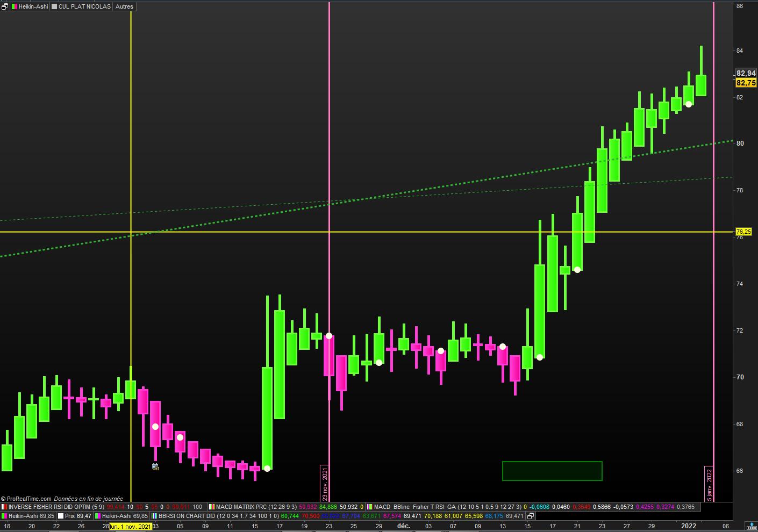Click the INVERSE FISHER value 99,414

point(116,507)
